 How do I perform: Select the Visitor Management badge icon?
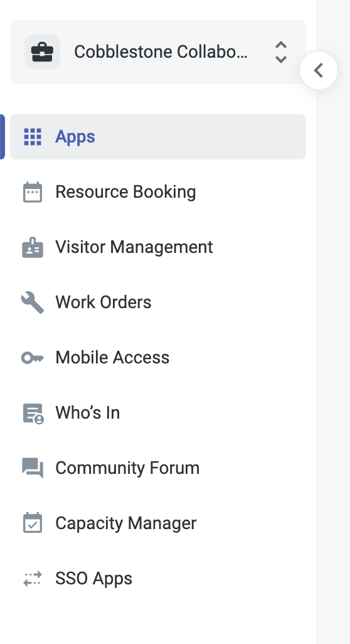(33, 247)
